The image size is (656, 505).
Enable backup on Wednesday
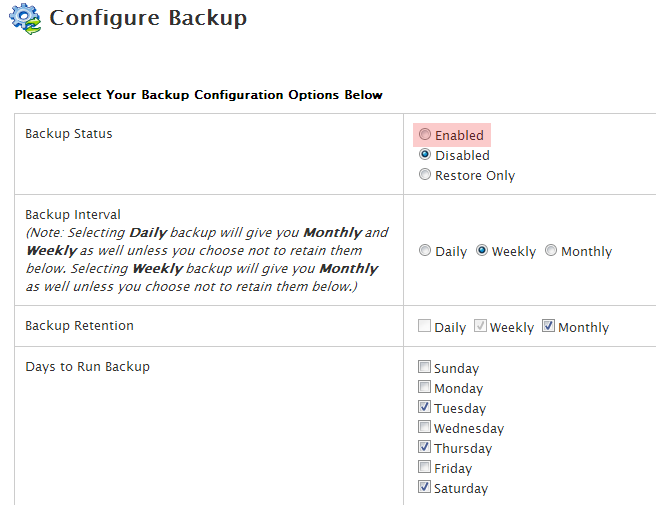[424, 427]
